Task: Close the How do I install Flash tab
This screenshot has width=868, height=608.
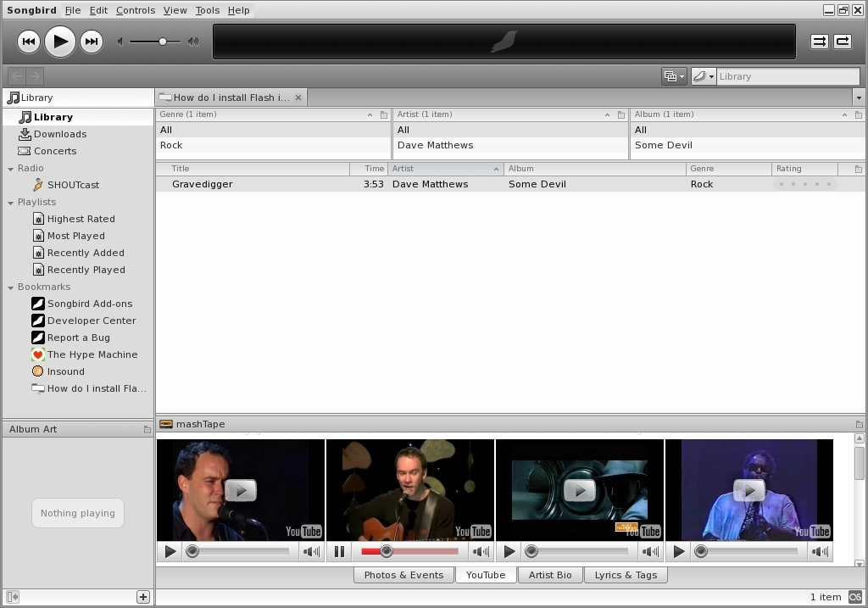Action: (298, 98)
